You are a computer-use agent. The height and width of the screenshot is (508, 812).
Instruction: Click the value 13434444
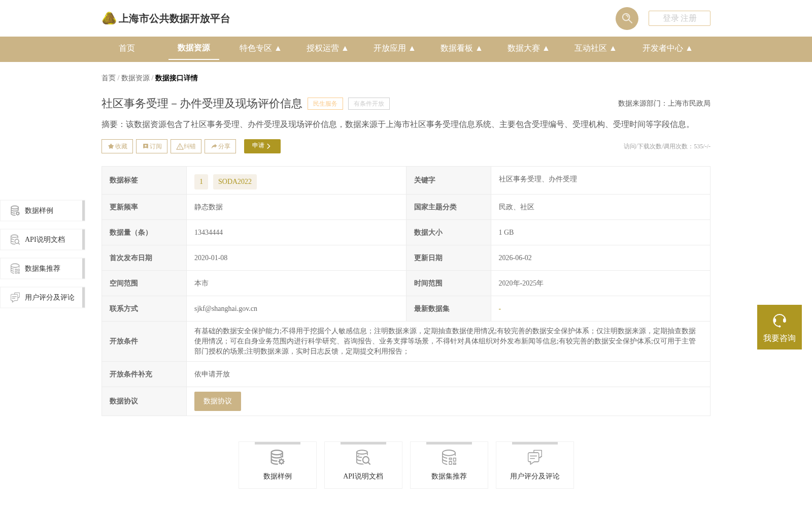click(209, 233)
